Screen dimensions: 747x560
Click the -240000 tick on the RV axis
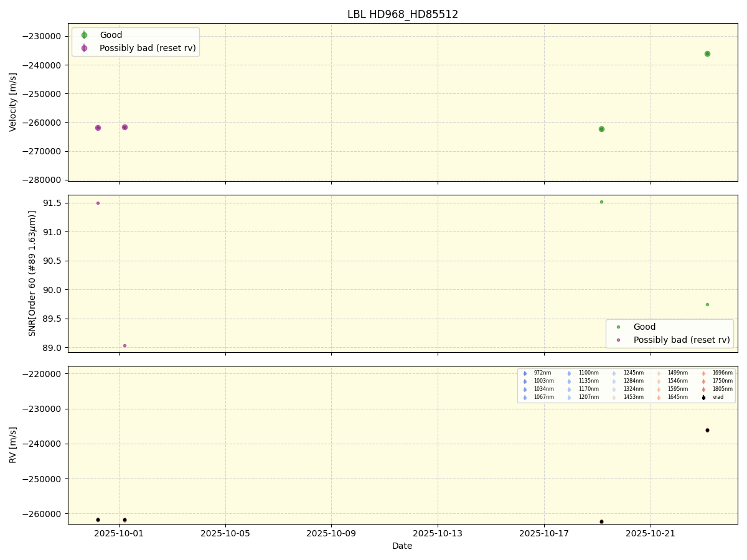(x=43, y=444)
